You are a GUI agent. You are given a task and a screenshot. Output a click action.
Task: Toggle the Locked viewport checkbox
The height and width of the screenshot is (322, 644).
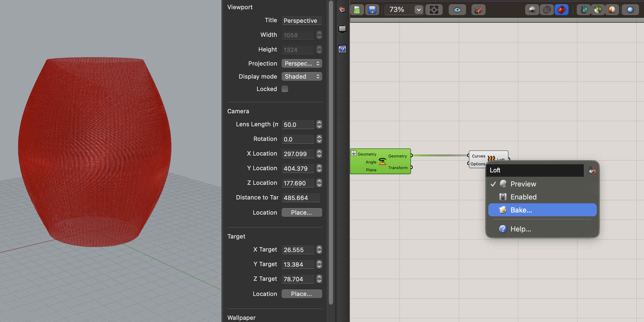point(285,89)
